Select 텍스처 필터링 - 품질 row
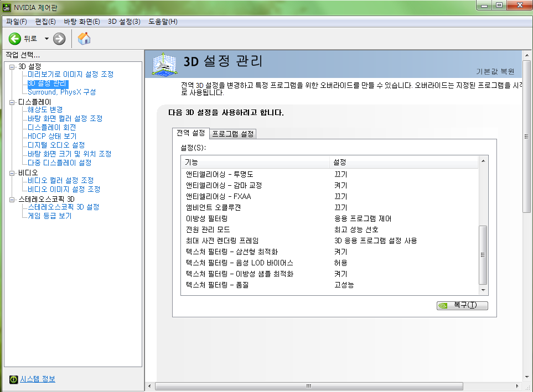The image size is (533, 392). click(330, 285)
